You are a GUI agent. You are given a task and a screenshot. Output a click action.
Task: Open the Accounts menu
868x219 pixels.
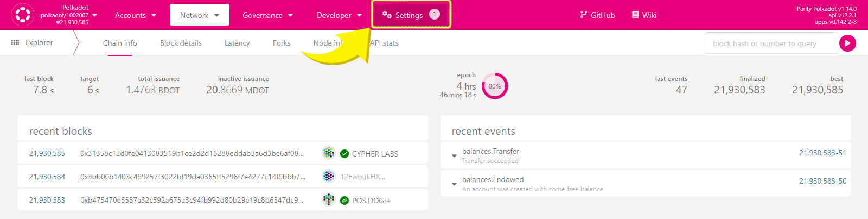pyautogui.click(x=135, y=15)
